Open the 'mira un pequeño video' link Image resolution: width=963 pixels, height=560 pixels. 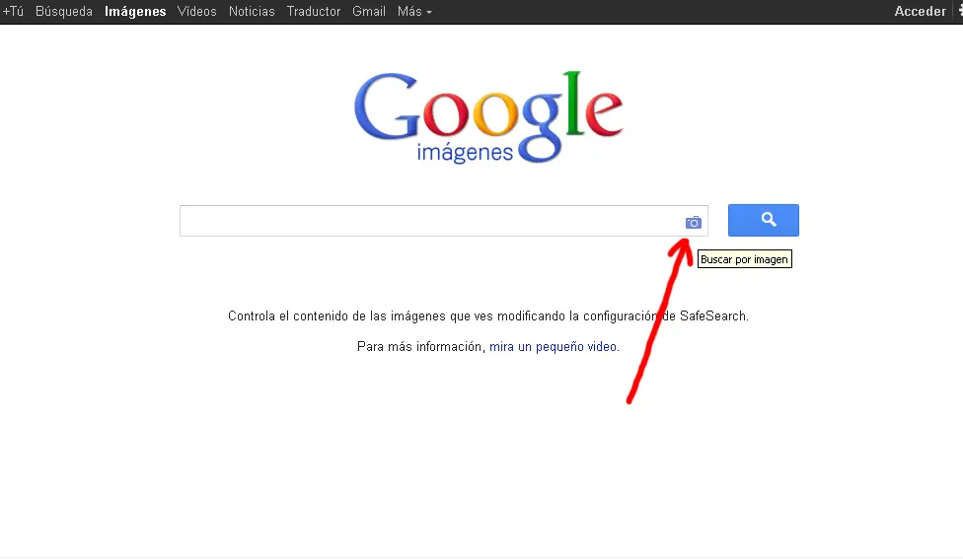(554, 347)
